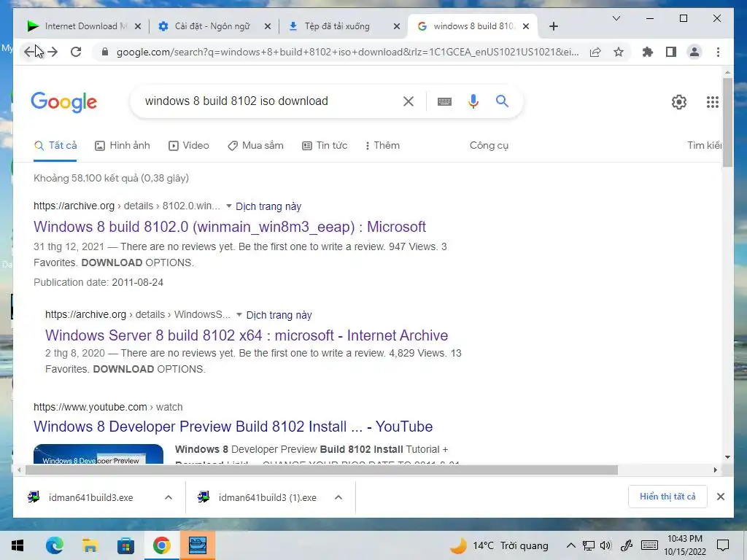Open Microsoft Store from taskbar
The height and width of the screenshot is (560, 747).
pos(125,545)
